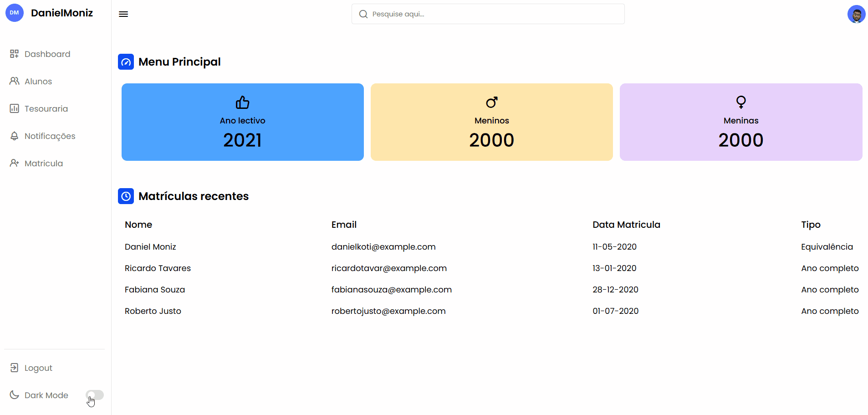
Task: Click the Nome column header
Action: point(138,225)
